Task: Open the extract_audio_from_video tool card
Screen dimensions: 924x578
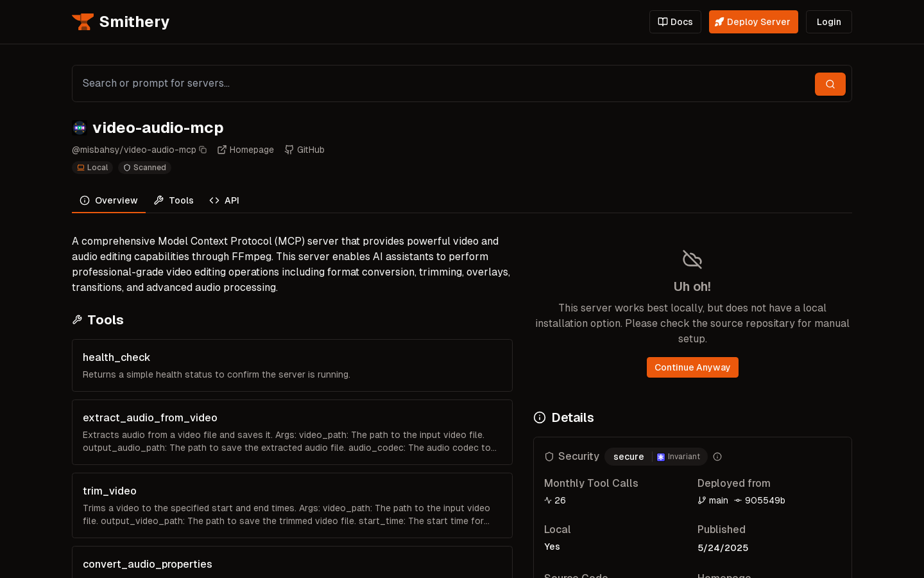Action: (x=292, y=432)
